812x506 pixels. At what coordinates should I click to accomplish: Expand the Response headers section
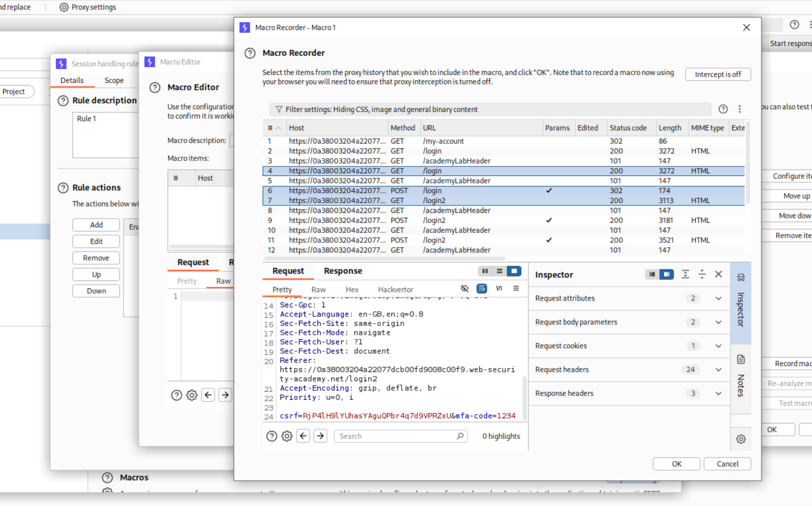718,393
